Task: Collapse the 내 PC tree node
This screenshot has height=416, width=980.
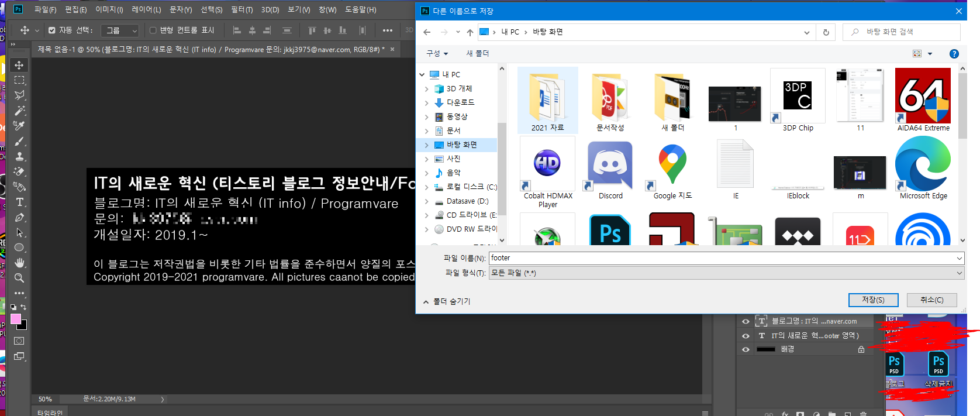Action: coord(422,75)
